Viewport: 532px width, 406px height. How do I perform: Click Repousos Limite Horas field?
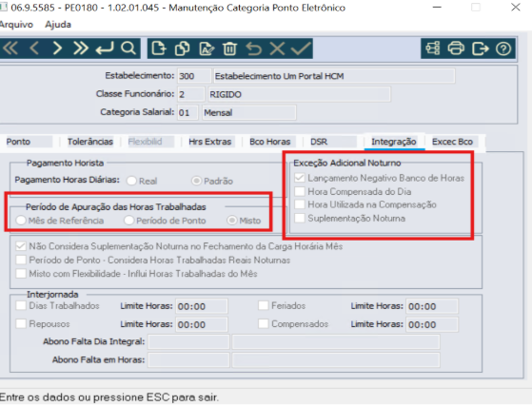pyautogui.click(x=202, y=324)
